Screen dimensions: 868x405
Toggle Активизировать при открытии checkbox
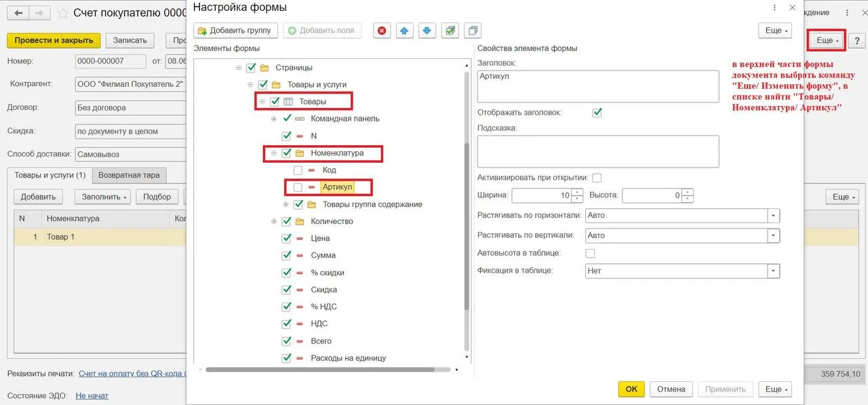tap(597, 178)
